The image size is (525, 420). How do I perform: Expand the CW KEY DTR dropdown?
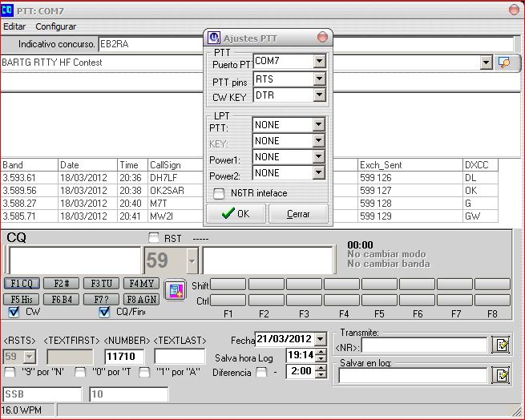[320, 95]
